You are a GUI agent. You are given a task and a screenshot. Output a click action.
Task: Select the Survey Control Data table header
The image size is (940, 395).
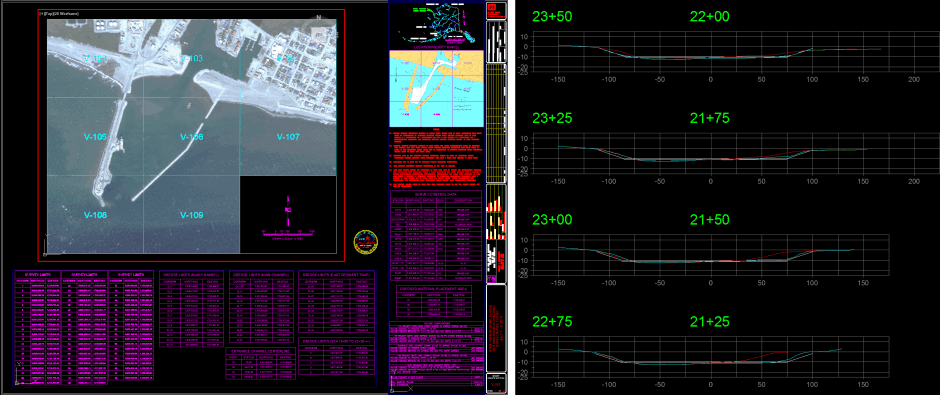click(x=436, y=194)
